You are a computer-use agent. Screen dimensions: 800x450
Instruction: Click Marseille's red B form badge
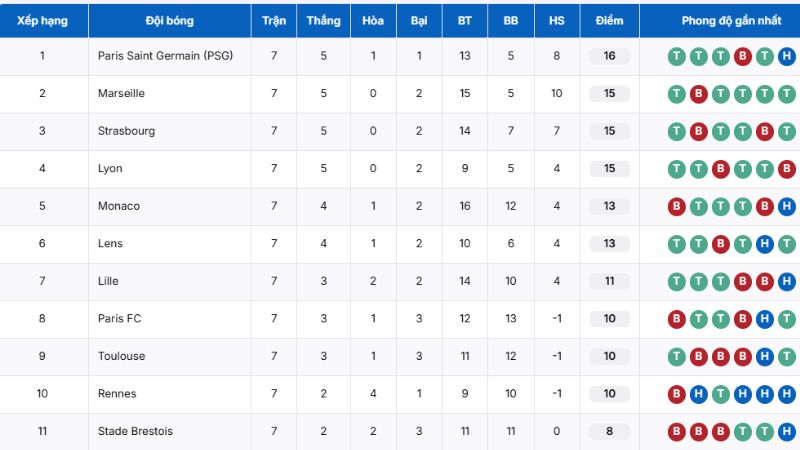(698, 93)
